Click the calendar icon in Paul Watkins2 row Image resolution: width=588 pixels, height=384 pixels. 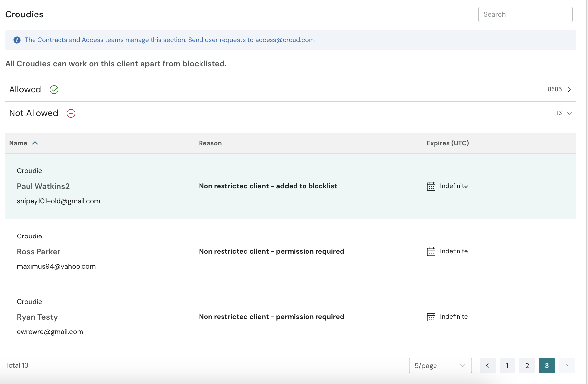pos(431,186)
